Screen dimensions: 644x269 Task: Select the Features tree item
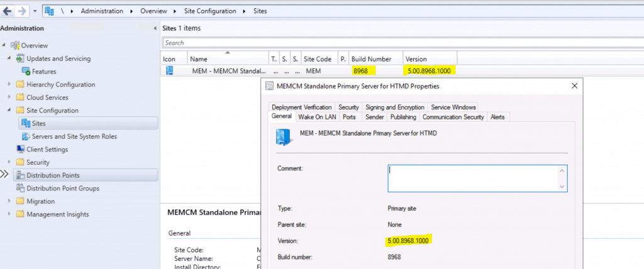(x=44, y=72)
